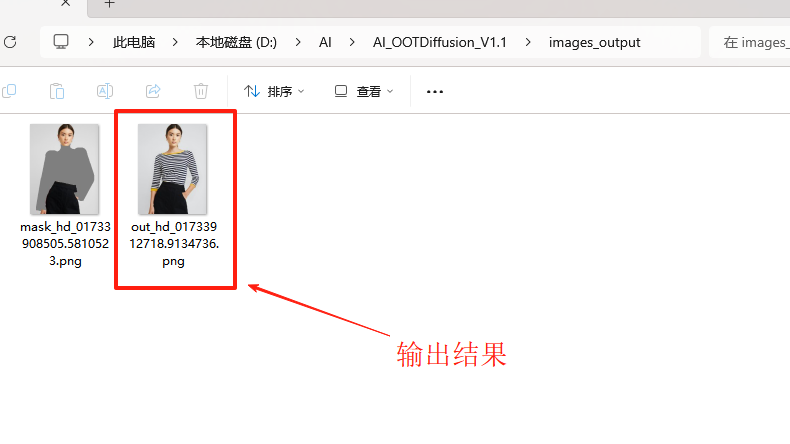Click the Rename icon in the toolbar

[104, 91]
